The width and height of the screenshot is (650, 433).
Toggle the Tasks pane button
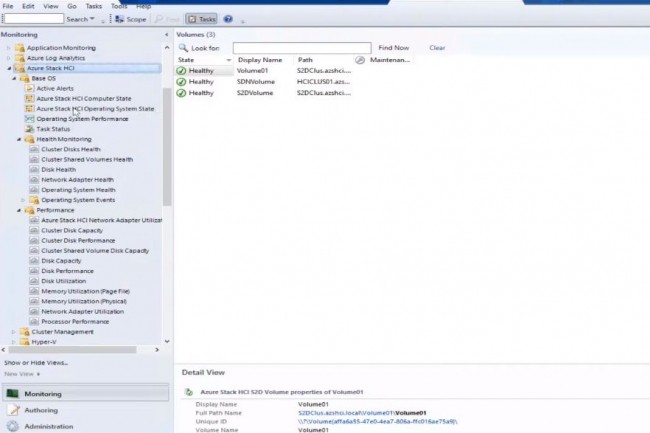pos(201,19)
